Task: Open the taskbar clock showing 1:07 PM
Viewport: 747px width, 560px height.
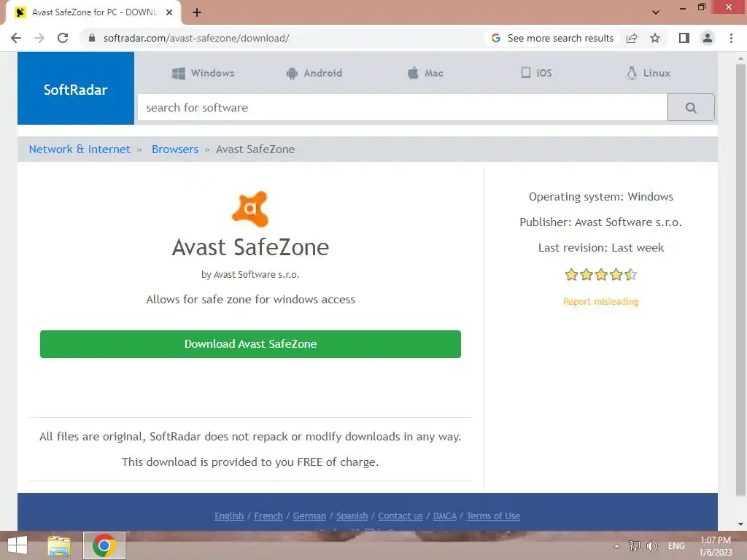Action: pyautogui.click(x=716, y=546)
